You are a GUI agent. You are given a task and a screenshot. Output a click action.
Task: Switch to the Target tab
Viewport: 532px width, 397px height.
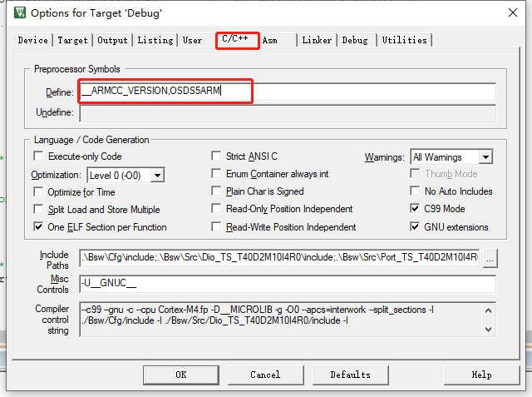click(72, 40)
